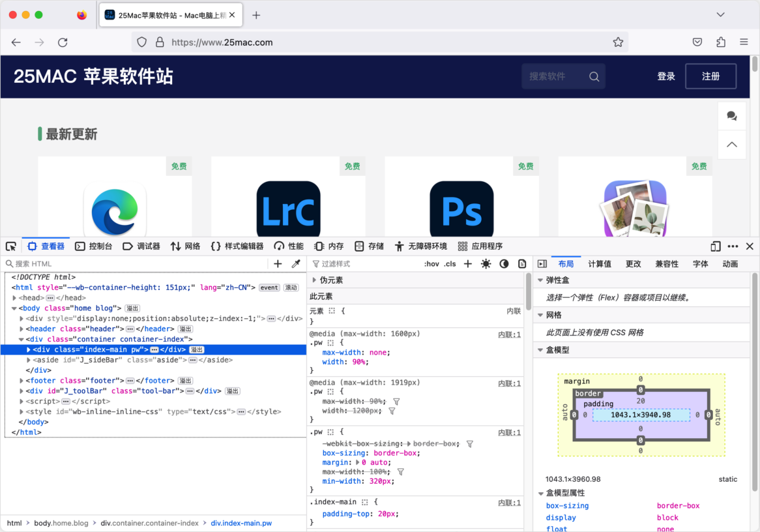Toggle the inspector sidebar pane icon
Screen dimensions: 760x532
click(542, 264)
